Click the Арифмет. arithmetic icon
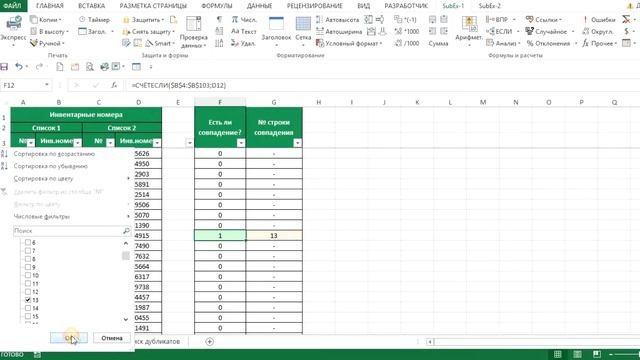The width and height of the screenshot is (640, 360). click(x=469, y=24)
